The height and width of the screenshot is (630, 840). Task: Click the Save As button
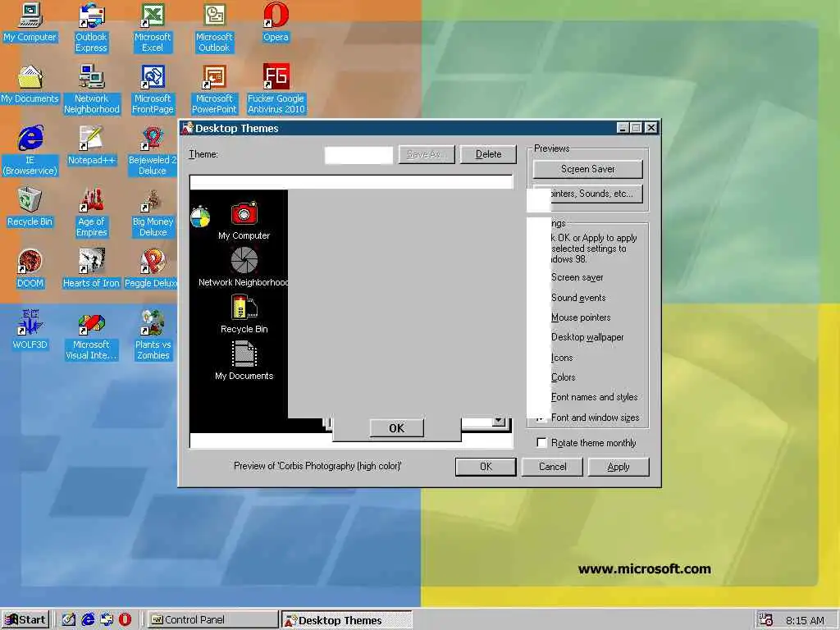point(427,154)
